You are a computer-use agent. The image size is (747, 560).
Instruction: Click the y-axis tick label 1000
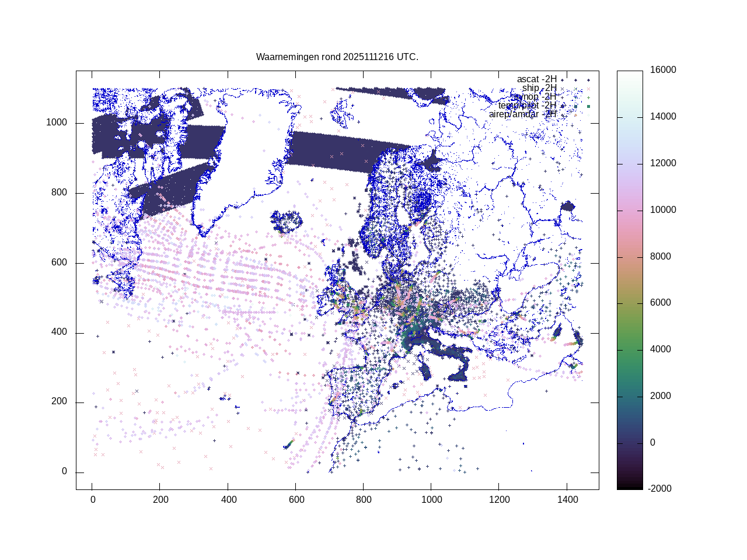(x=57, y=123)
